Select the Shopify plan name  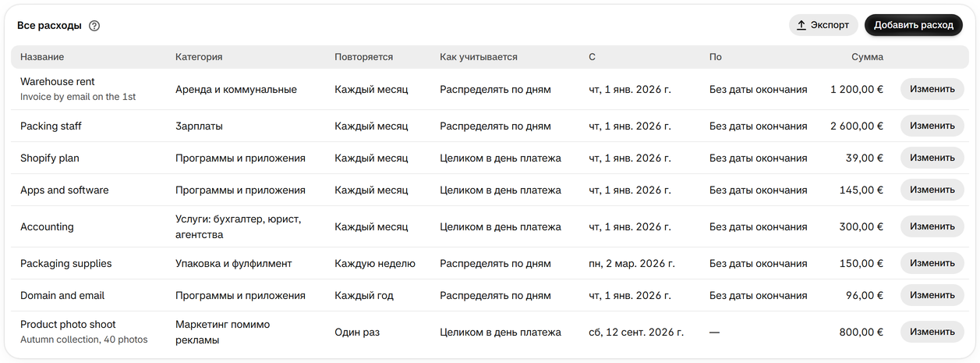click(x=50, y=158)
